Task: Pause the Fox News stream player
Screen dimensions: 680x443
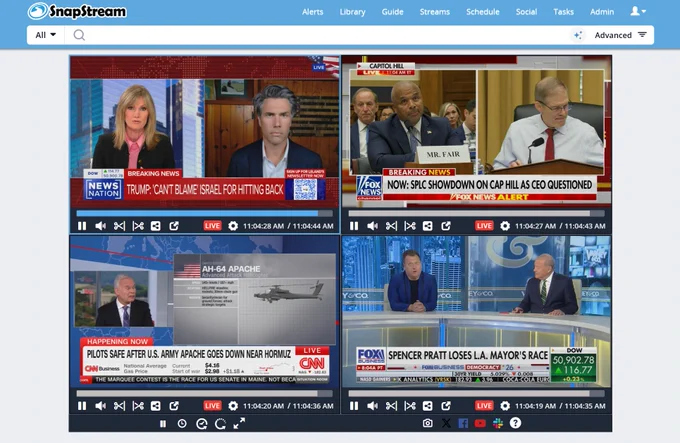Action: [354, 226]
